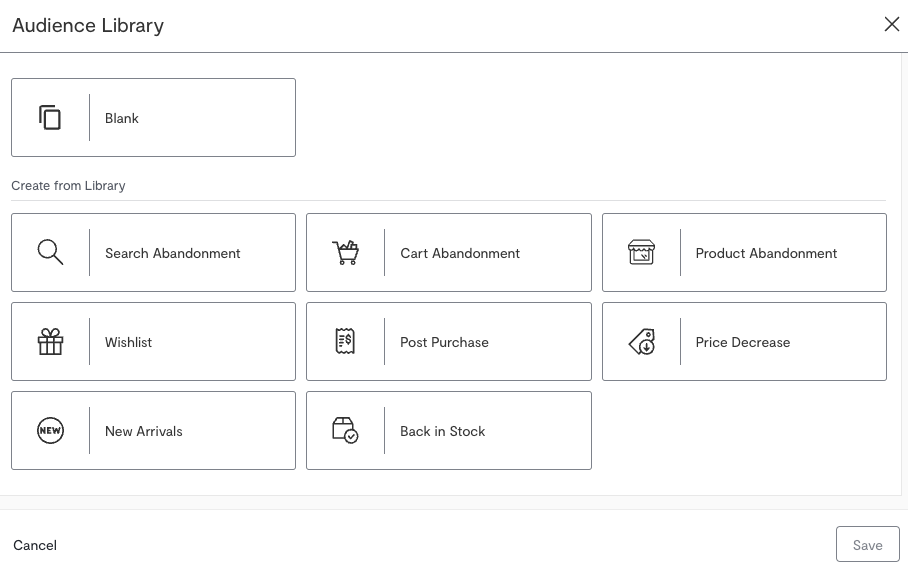Close the Audience Library dialog

(891, 24)
